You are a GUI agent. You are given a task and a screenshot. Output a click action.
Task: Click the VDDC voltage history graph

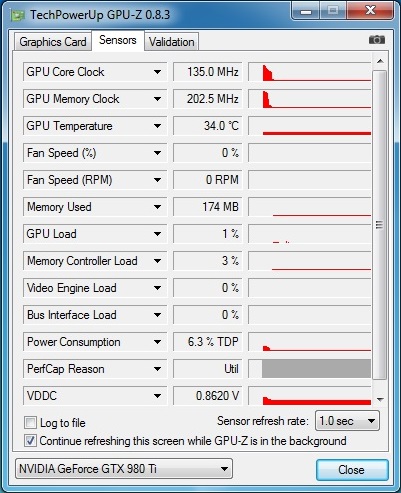[310, 396]
